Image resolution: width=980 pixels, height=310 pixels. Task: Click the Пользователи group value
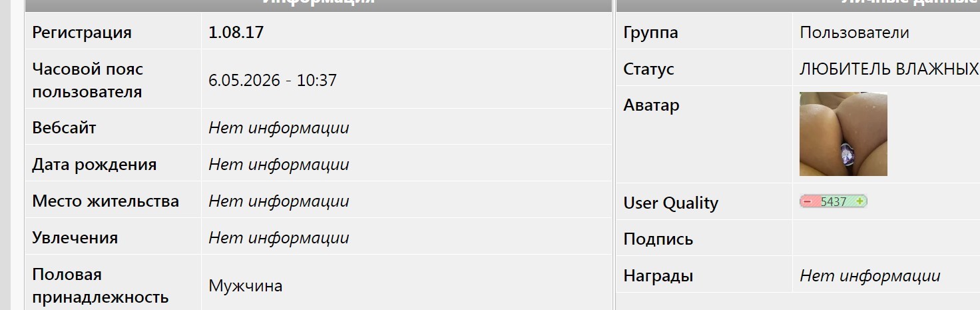[x=854, y=32]
